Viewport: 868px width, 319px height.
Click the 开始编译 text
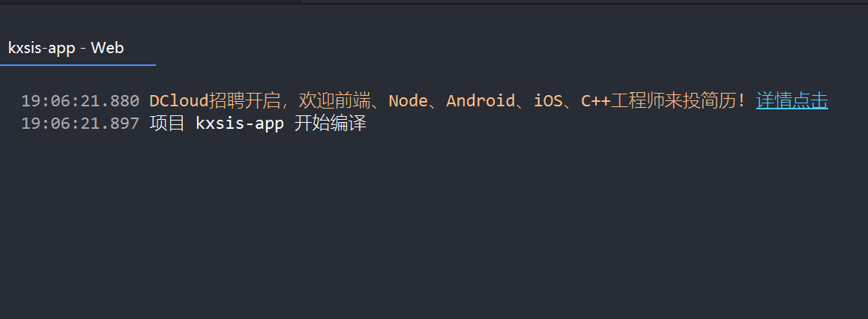click(330, 124)
